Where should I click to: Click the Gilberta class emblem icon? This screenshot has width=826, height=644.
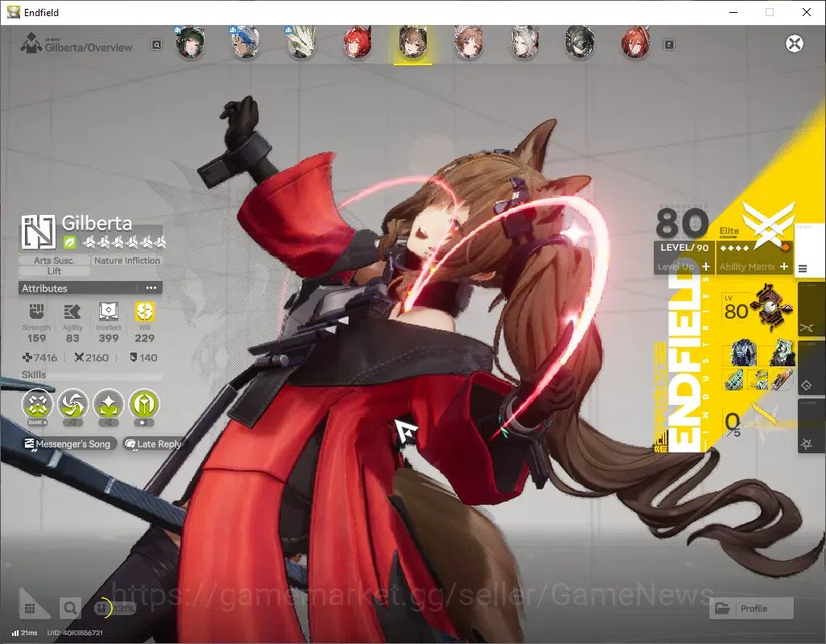pyautogui.click(x=39, y=231)
